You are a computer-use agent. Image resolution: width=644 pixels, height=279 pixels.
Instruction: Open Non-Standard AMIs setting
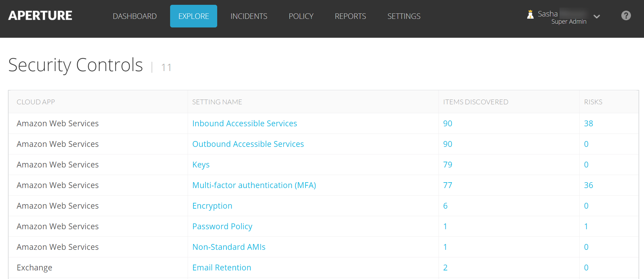click(229, 247)
